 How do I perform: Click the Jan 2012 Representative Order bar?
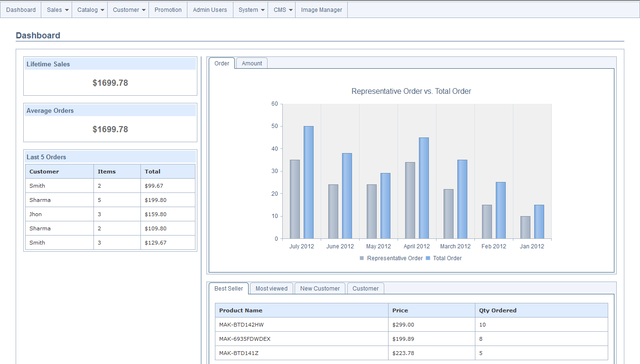[x=525, y=227]
